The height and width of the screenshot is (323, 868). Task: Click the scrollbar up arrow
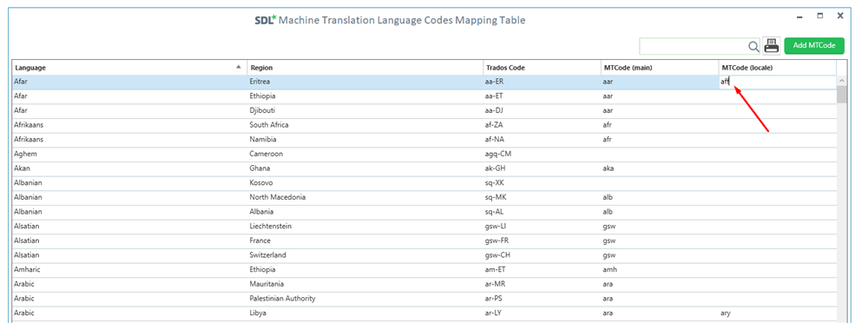[841, 81]
